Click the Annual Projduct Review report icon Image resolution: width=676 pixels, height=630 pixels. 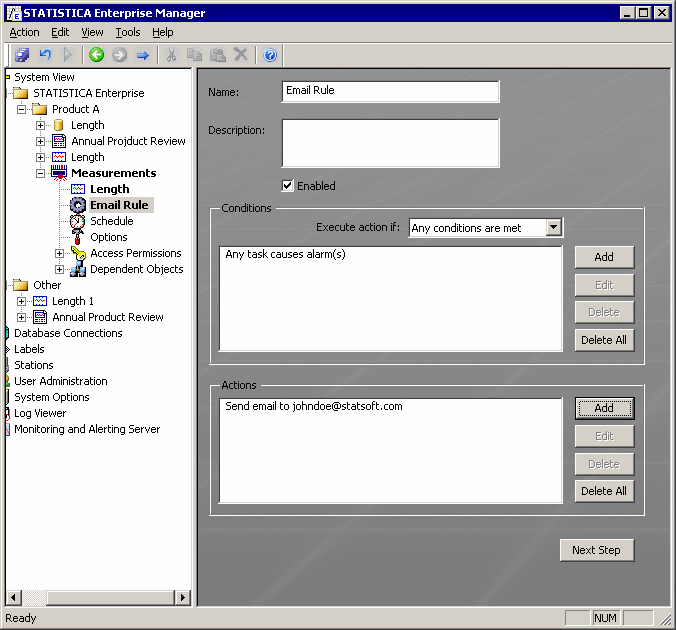[59, 141]
